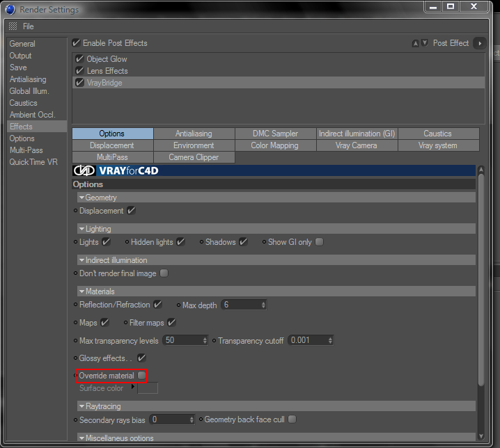Open the MultiPass tab

pyautogui.click(x=112, y=157)
